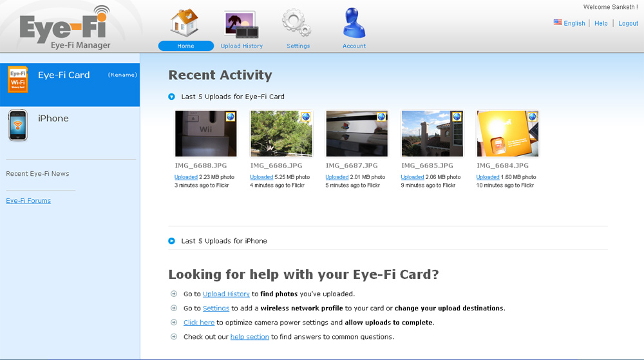Open Uploaded link under IMG_6686.JPG

coord(261,177)
